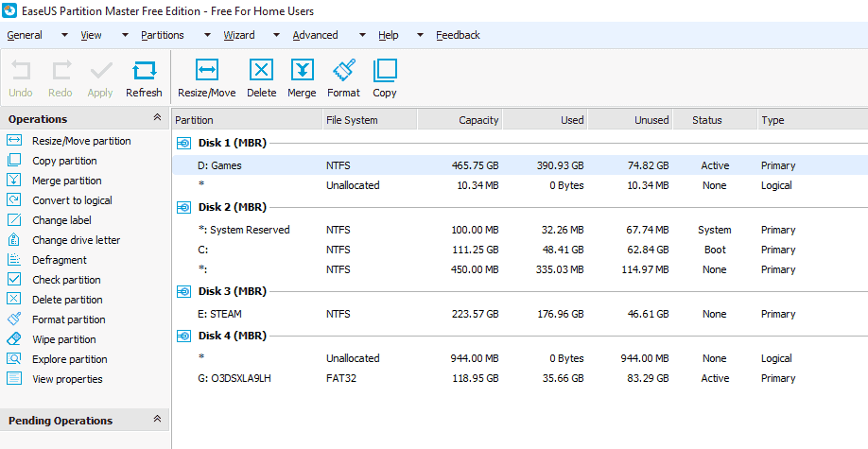Click Change label icon in sidebar
This screenshot has height=449, width=868.
pos(14,220)
